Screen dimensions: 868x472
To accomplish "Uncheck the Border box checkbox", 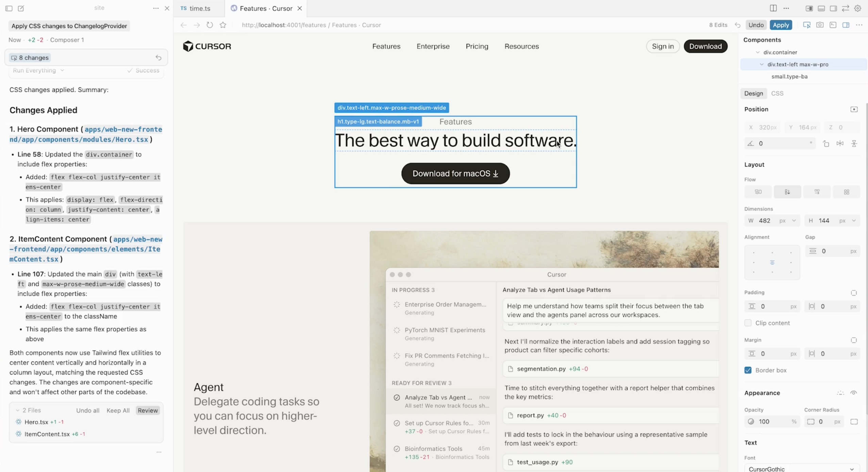I will point(748,370).
